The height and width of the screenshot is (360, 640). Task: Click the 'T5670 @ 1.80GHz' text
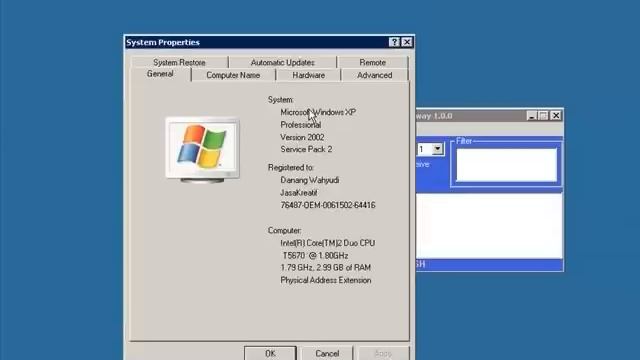(x=315, y=256)
